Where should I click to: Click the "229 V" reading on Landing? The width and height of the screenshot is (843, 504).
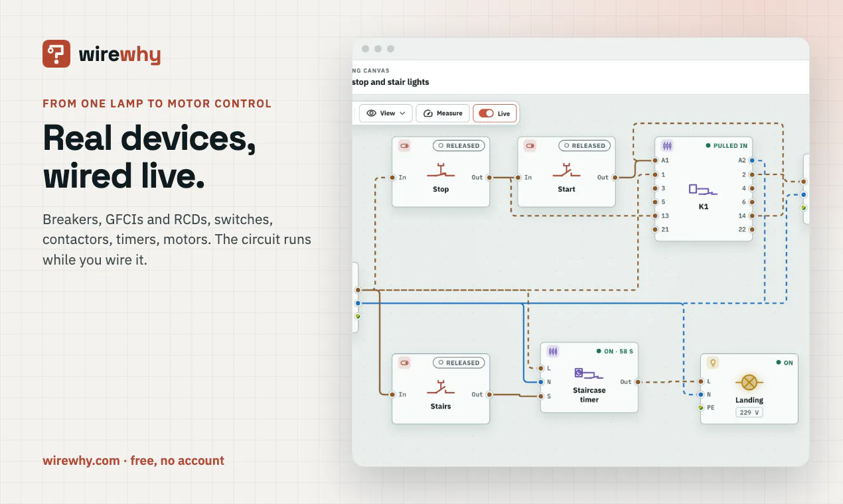point(749,412)
